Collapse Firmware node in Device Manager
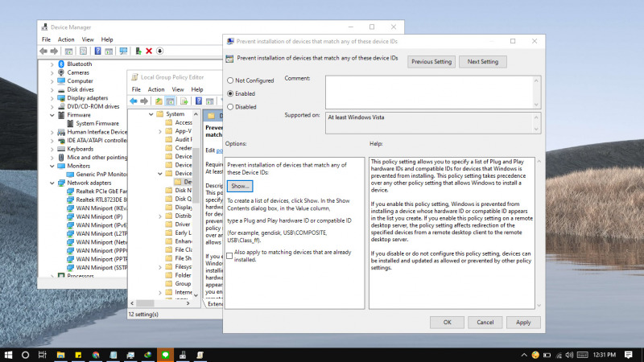The height and width of the screenshot is (362, 644). [52, 115]
